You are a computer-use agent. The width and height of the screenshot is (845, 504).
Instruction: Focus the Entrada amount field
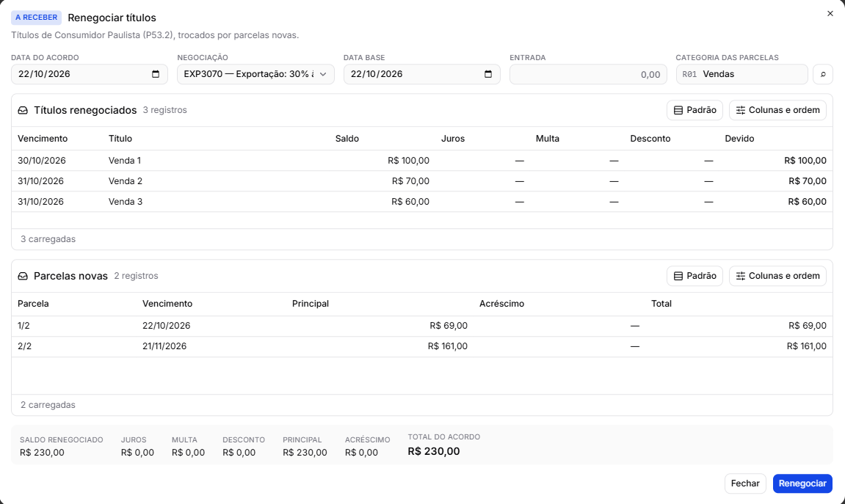click(588, 74)
